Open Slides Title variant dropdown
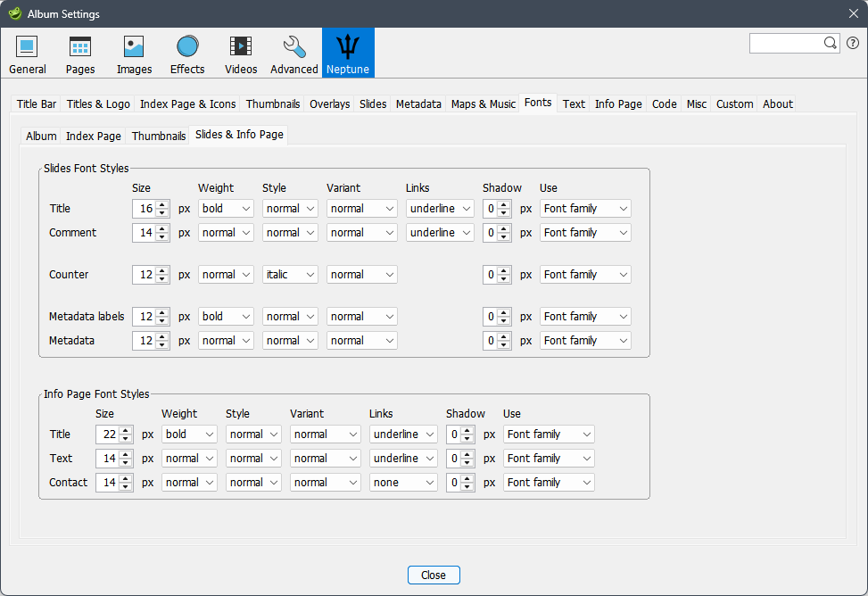Image resolution: width=868 pixels, height=596 pixels. [362, 209]
